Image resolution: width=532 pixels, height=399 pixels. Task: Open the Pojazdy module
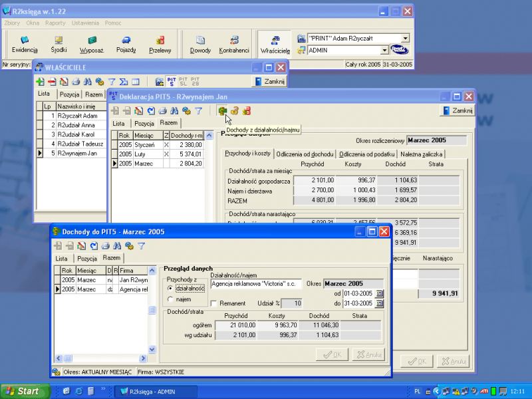126,44
